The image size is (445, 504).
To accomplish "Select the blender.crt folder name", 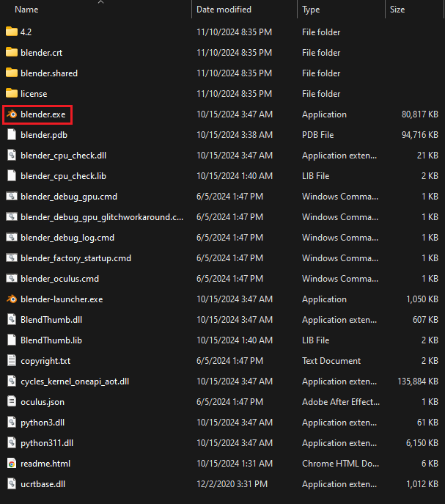I will point(42,53).
